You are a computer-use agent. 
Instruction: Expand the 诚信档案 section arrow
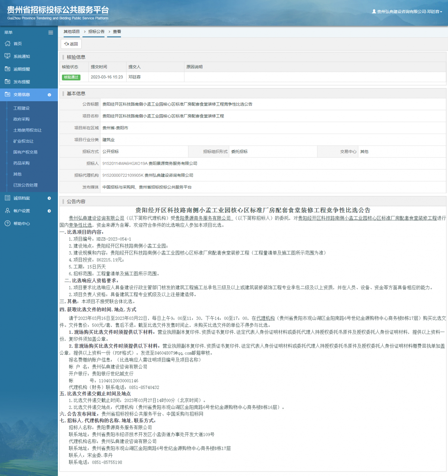(49, 198)
